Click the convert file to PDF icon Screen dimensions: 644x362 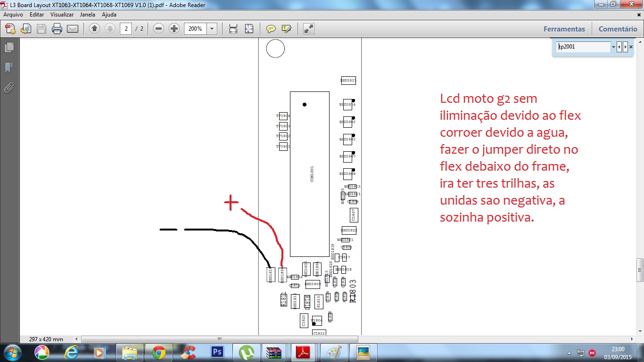(x=26, y=29)
